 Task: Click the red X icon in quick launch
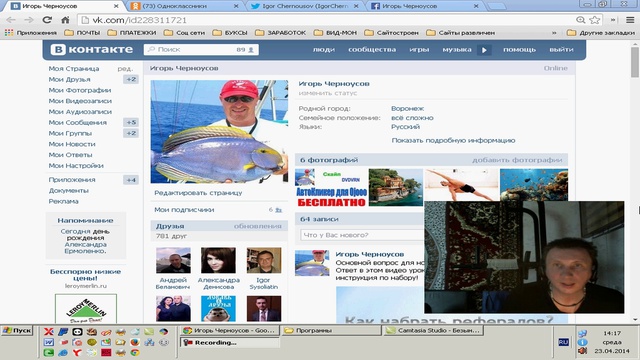pyautogui.click(x=49, y=332)
